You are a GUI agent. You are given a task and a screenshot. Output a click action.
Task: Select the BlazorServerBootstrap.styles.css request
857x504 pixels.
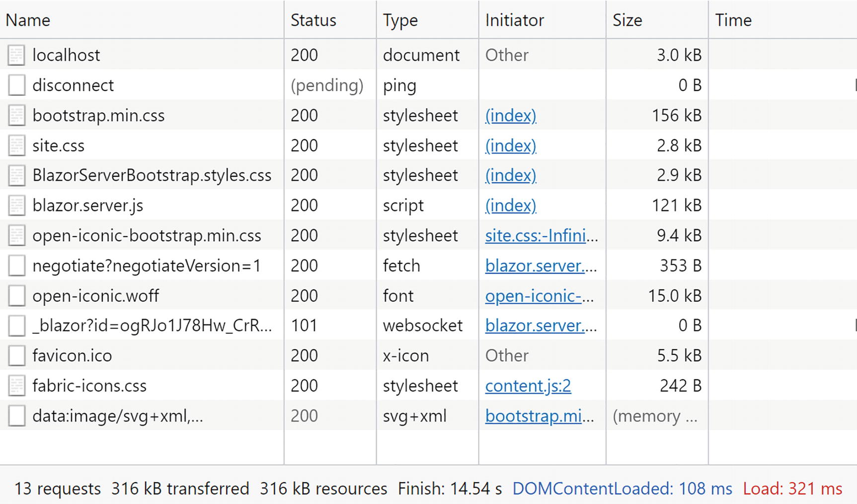(152, 175)
